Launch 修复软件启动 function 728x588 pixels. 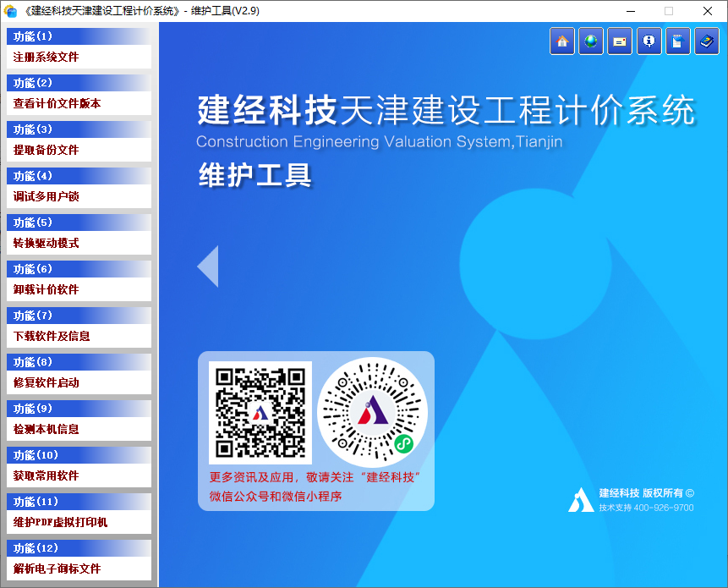click(79, 383)
